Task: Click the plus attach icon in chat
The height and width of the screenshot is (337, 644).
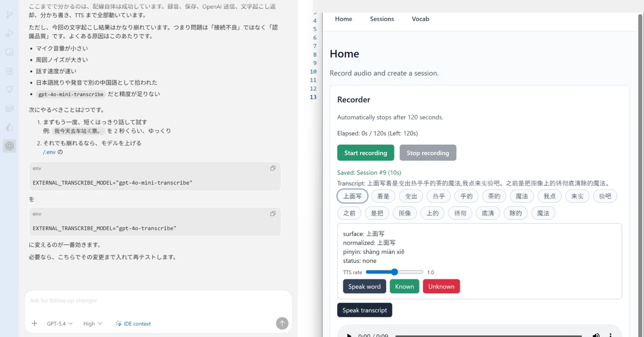Action: pyautogui.click(x=34, y=323)
